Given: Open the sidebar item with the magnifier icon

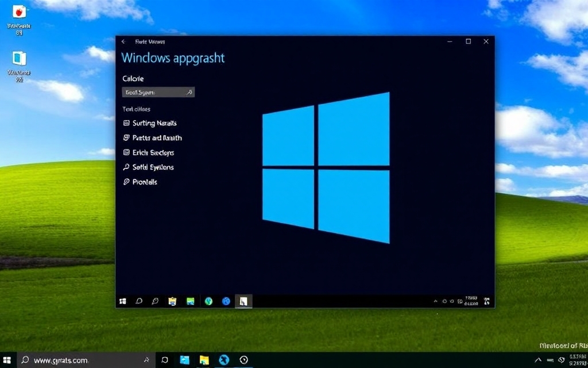Looking at the screenshot, I should (148, 167).
